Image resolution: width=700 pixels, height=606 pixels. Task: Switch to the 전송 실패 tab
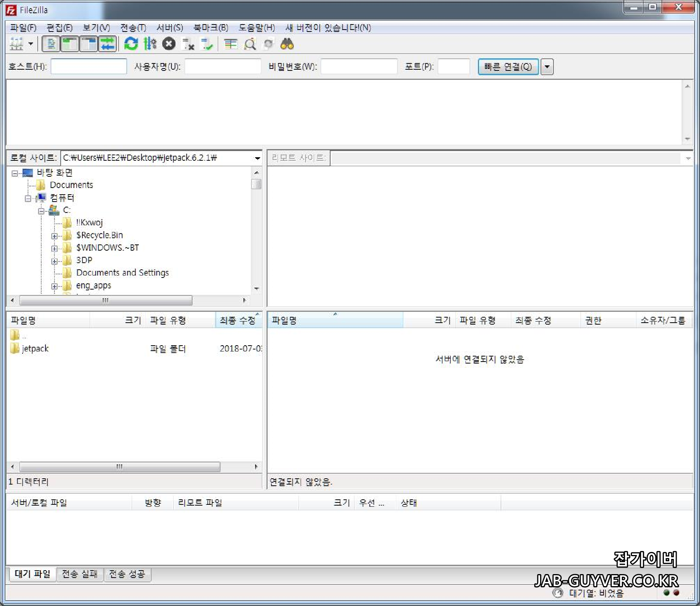point(80,574)
